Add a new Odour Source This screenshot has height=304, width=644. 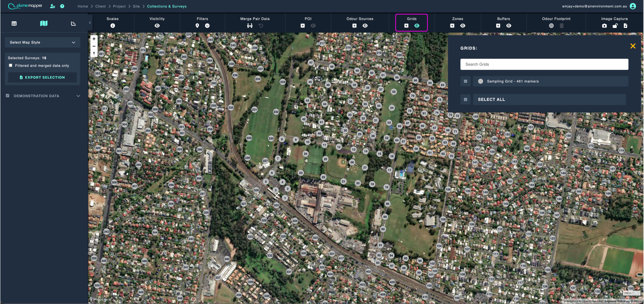(354, 26)
